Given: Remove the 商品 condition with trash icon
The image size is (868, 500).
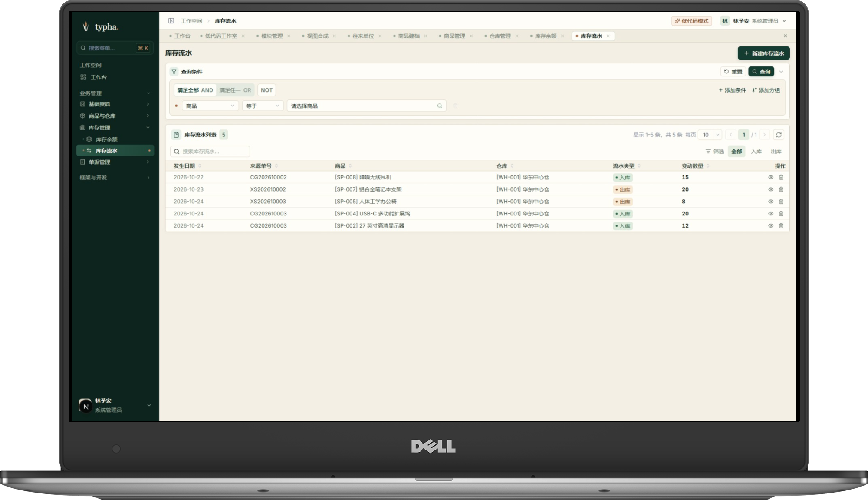Looking at the screenshot, I should [455, 106].
